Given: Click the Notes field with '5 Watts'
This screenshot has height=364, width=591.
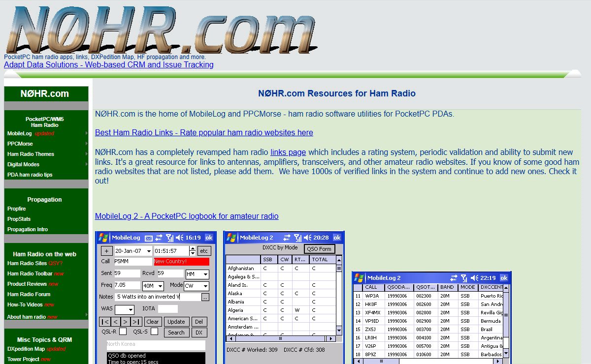Looking at the screenshot, I should tap(158, 297).
